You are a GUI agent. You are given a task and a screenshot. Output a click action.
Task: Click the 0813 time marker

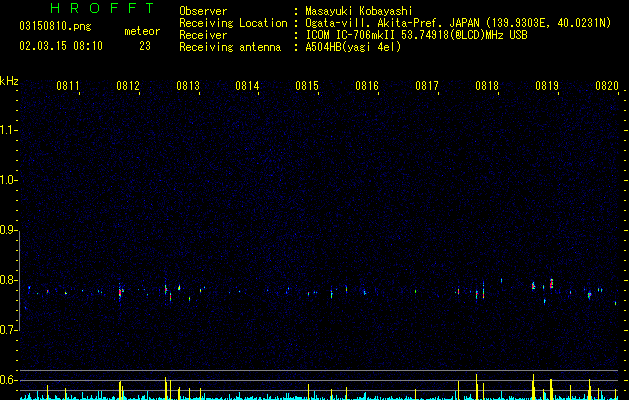(x=188, y=86)
